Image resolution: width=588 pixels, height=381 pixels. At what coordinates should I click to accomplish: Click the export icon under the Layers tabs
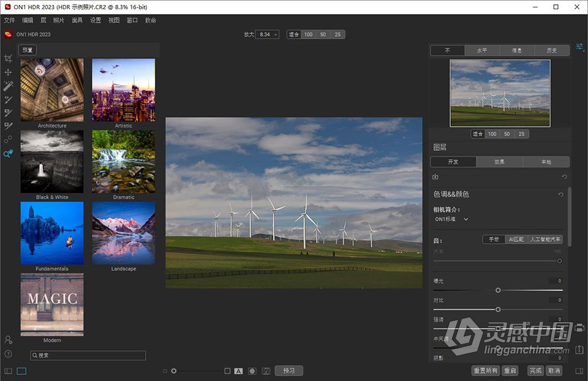click(x=435, y=176)
